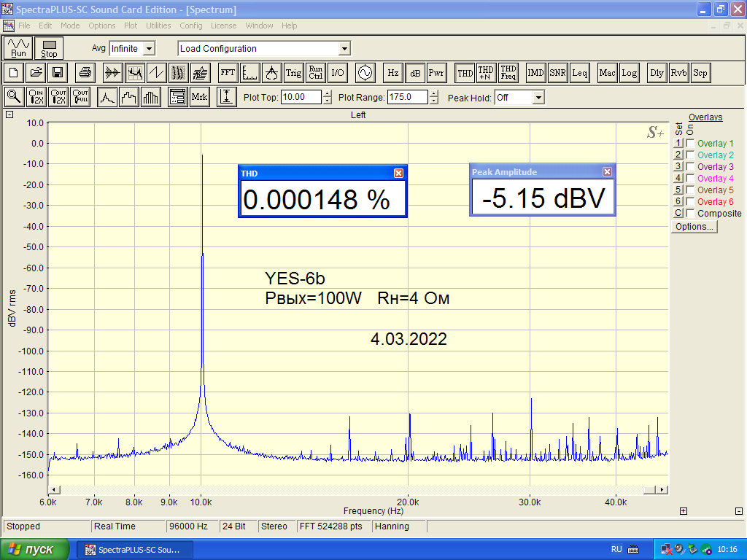Toggle the THD+N measurement button
Screen dimensions: 747x560
click(x=487, y=73)
